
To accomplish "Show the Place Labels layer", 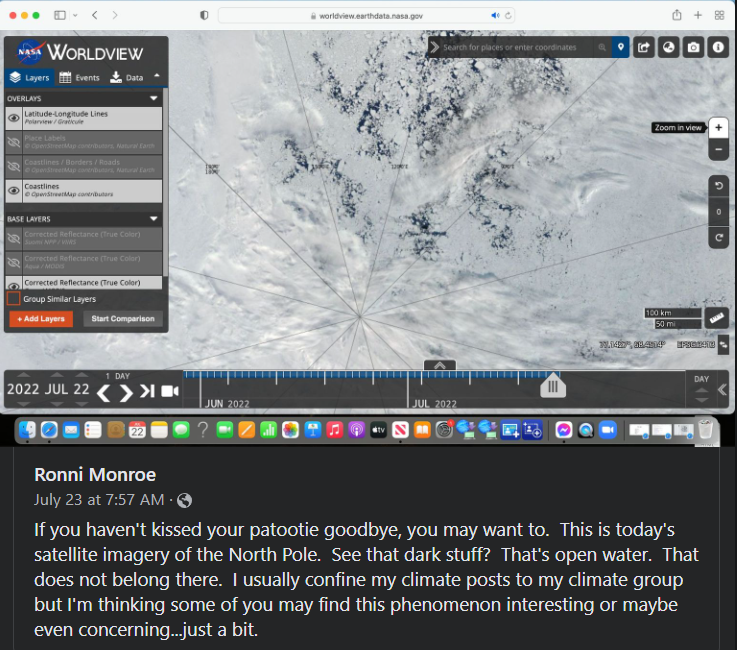I will click(14, 142).
